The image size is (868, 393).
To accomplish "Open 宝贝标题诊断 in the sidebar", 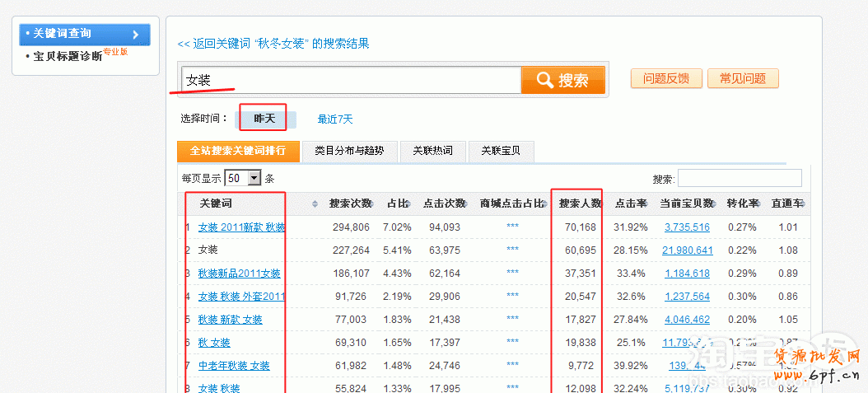I will tap(68, 57).
